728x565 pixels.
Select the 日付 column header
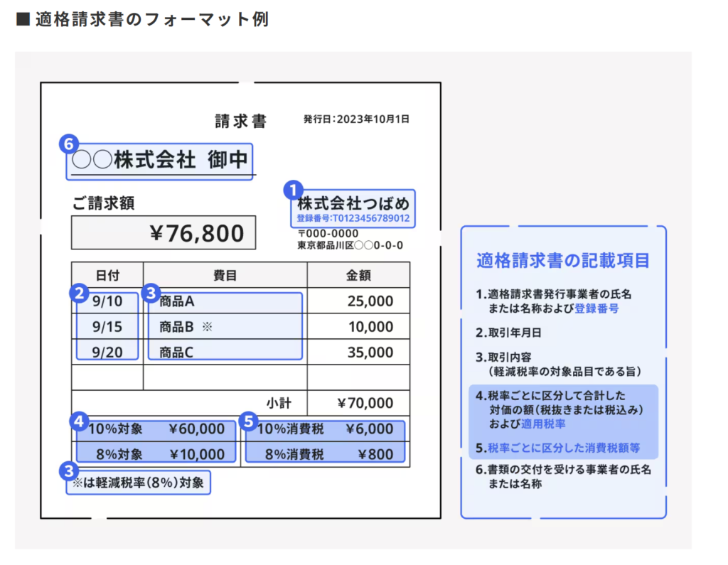pos(107,275)
